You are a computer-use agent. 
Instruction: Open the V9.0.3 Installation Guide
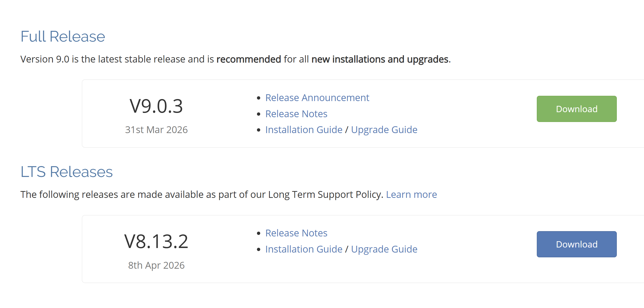click(304, 130)
